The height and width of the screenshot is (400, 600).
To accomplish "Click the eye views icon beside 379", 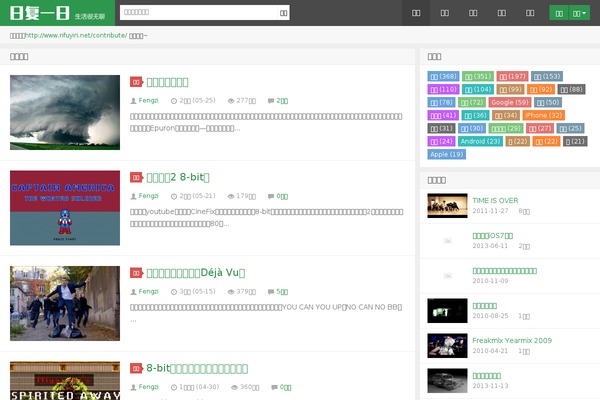I will [x=231, y=292].
